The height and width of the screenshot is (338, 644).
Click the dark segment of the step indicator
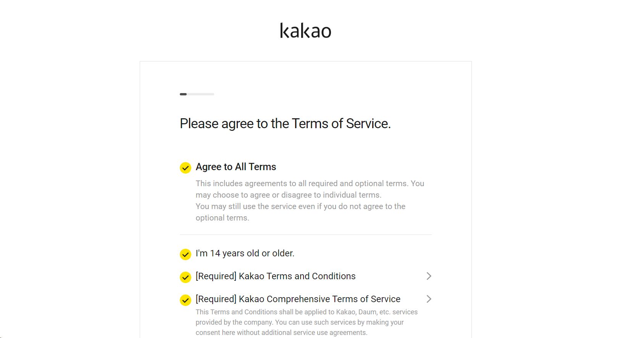tap(183, 94)
